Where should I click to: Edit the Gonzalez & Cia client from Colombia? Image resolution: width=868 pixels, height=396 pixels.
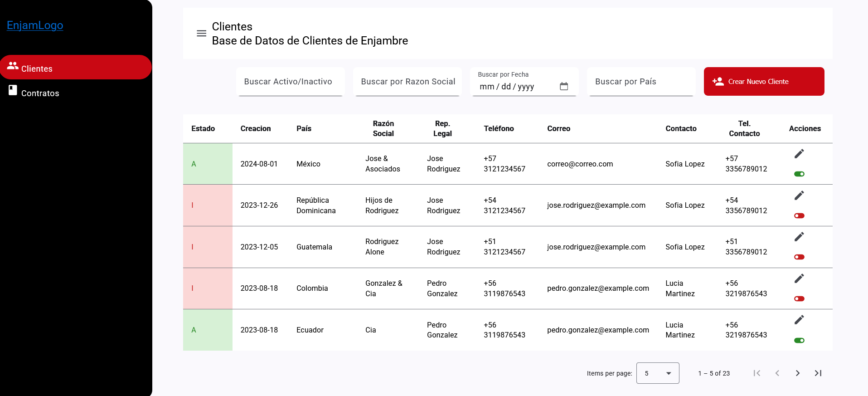(799, 279)
